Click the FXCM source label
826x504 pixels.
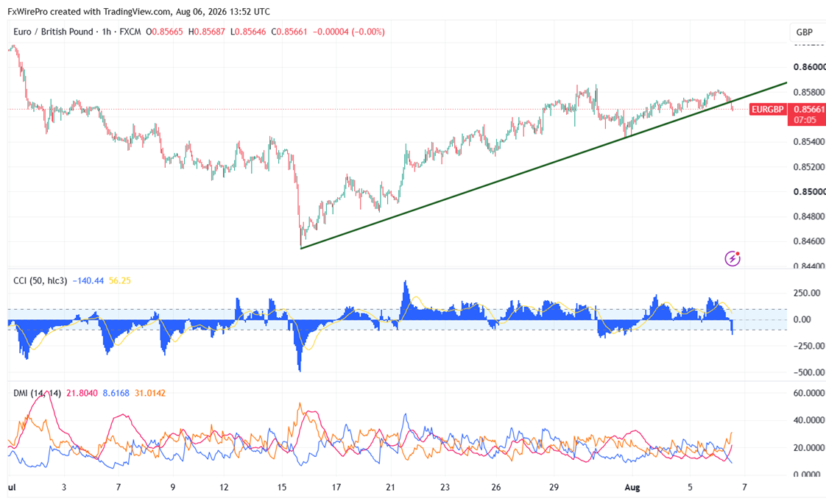click(x=130, y=32)
